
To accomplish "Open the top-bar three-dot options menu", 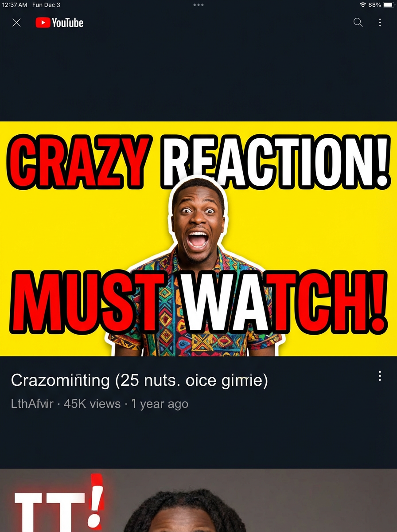I will (x=380, y=23).
